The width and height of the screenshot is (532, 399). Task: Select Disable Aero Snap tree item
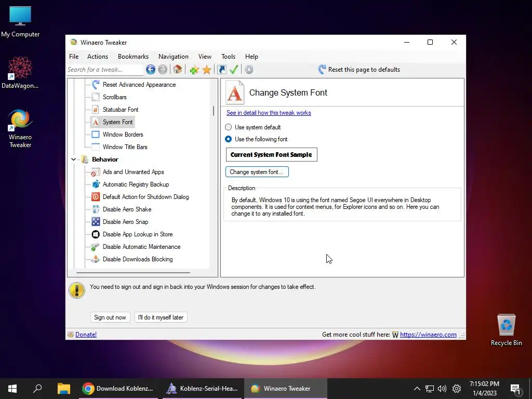(126, 222)
